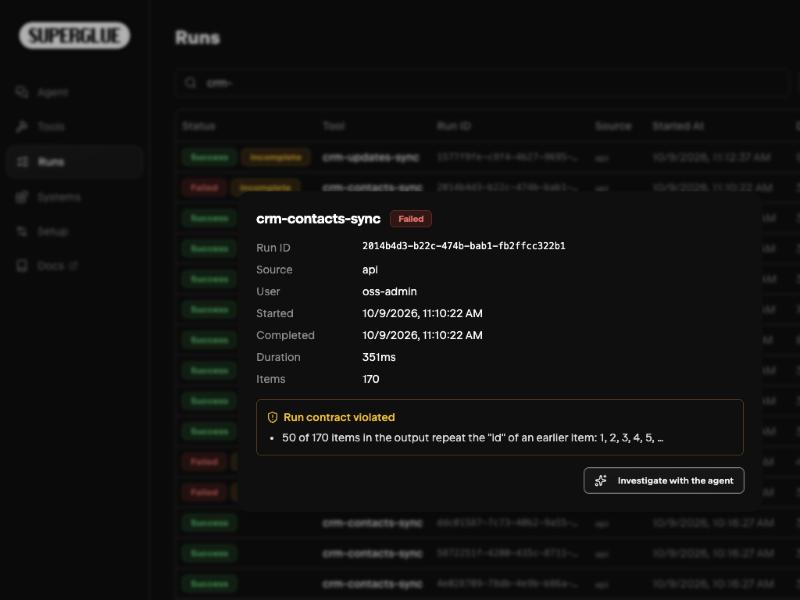Open the Docs link in sidebar

coord(74,266)
